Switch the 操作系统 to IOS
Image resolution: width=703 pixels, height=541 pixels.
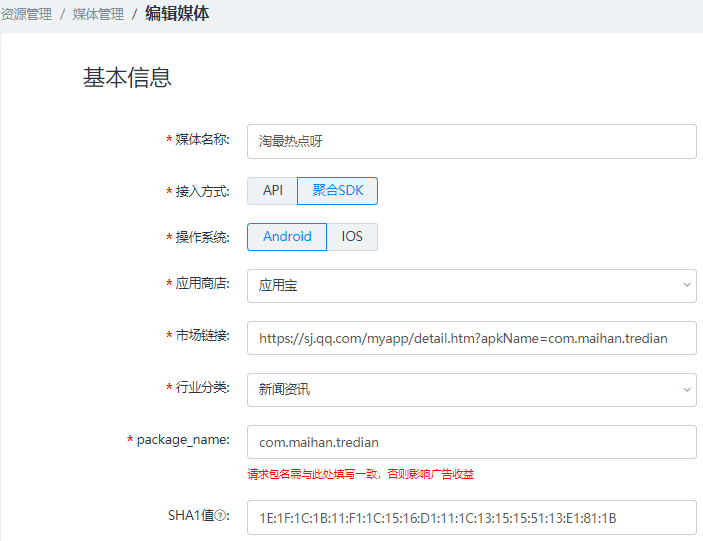(352, 237)
